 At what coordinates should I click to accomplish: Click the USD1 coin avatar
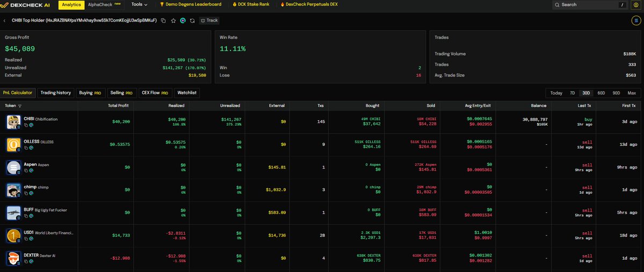(13, 236)
